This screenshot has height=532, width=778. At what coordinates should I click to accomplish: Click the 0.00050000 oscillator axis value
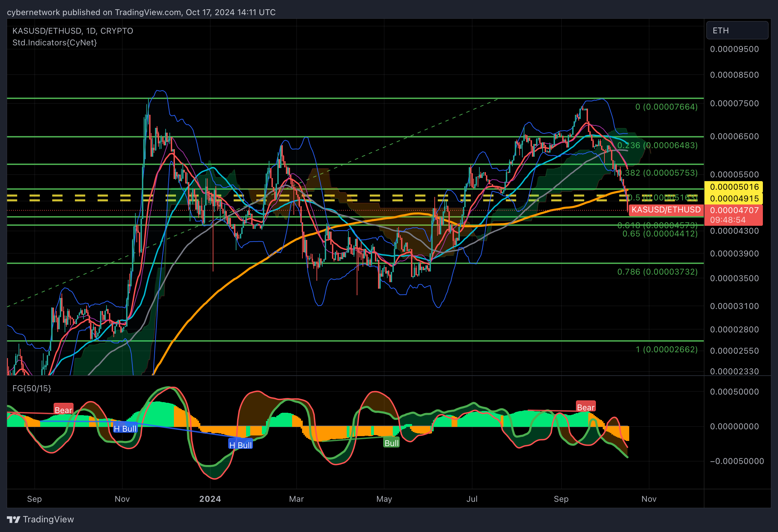734,392
